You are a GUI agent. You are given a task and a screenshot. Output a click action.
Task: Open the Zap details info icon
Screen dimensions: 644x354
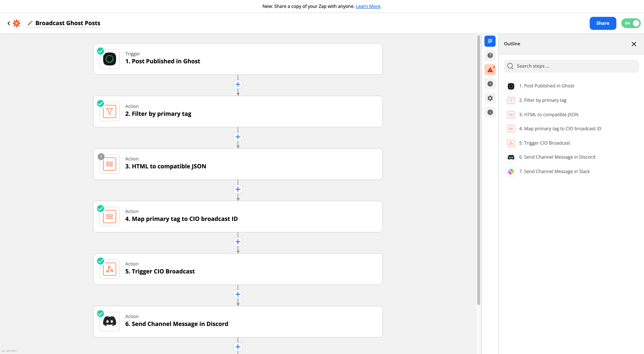pyautogui.click(x=490, y=112)
